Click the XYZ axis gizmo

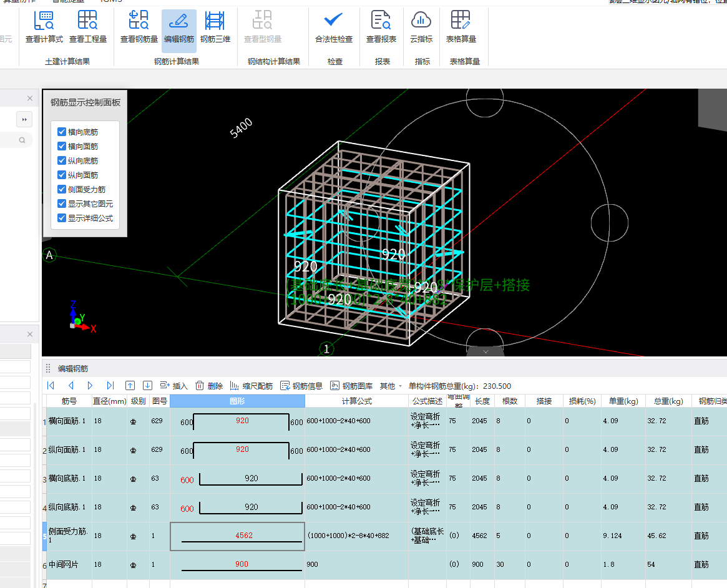click(82, 318)
